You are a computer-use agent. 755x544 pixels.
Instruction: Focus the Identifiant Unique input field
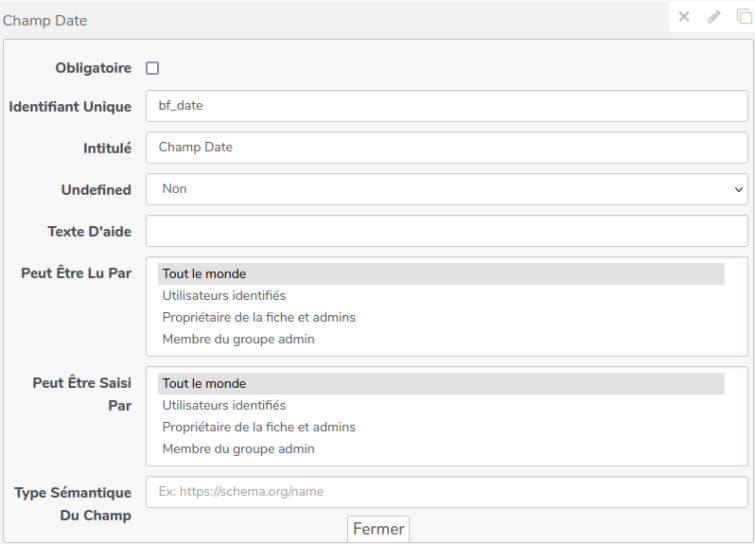(447, 106)
